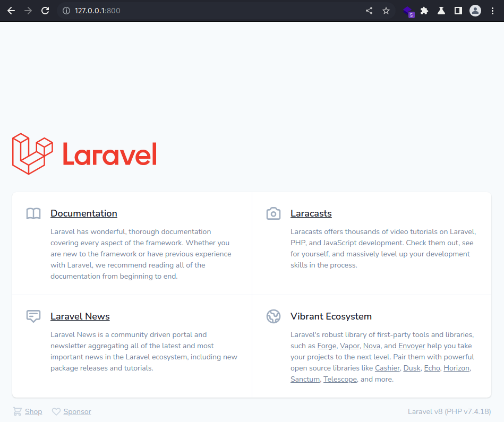Open the Laracasts link

[x=311, y=213]
